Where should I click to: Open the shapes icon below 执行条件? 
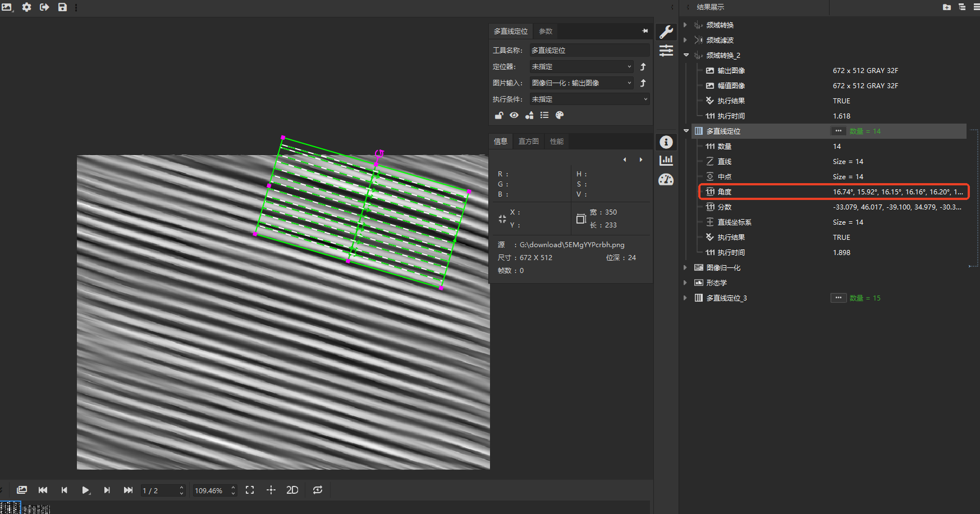point(529,115)
